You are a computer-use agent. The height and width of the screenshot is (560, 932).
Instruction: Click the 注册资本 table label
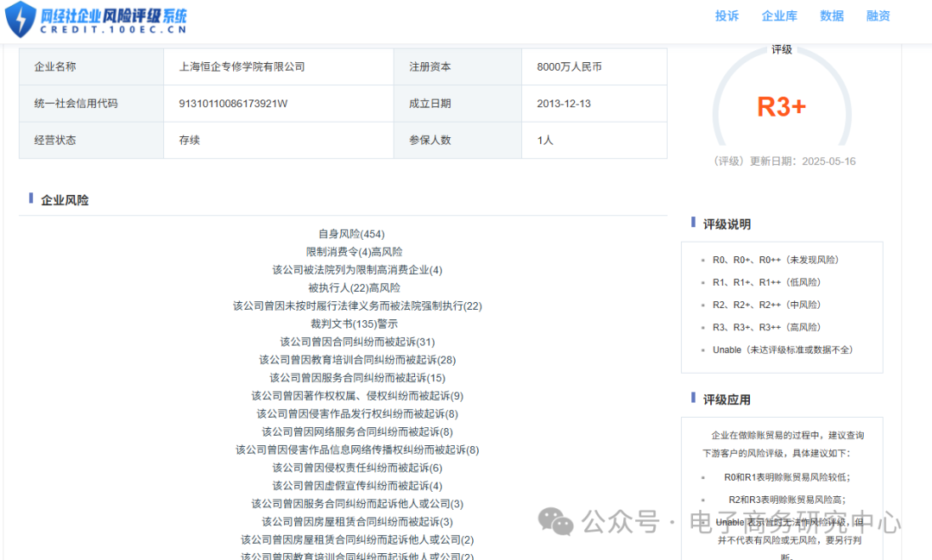tap(430, 66)
